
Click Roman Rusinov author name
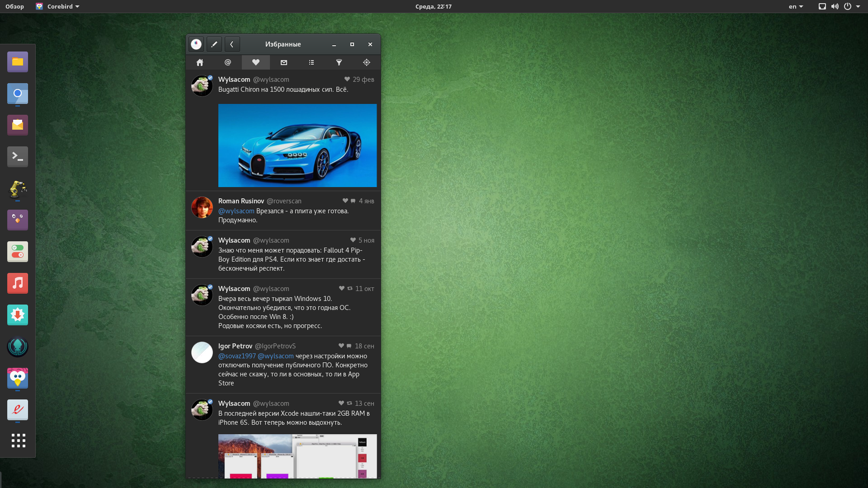click(x=241, y=201)
